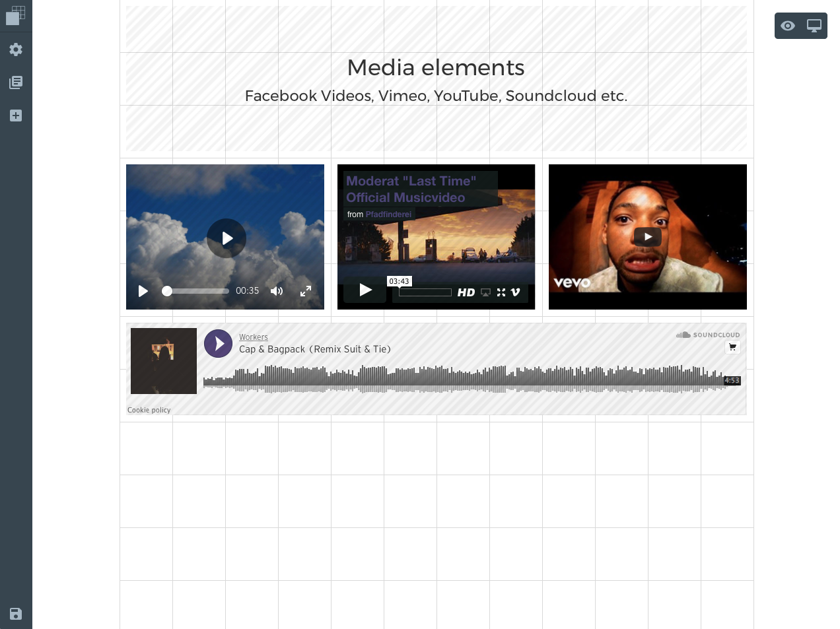Click small play icon in clouds video controls
This screenshot has height=629, width=840.
[143, 291]
